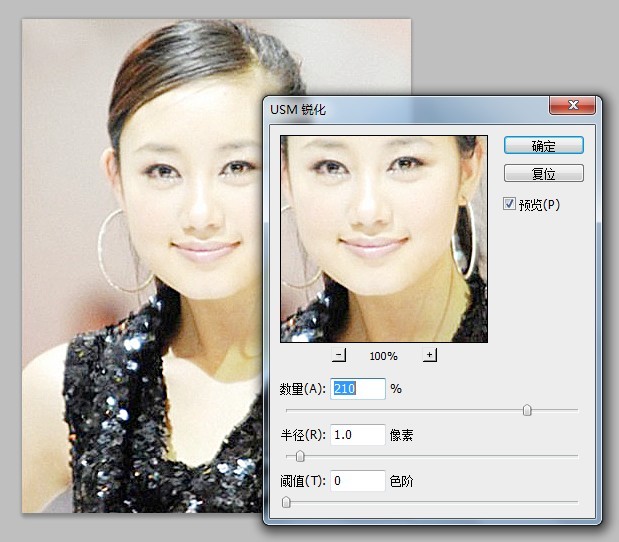Click the sharpening preview thumbnail in dialog
Image resolution: width=619 pixels, height=542 pixels.
[x=383, y=239]
